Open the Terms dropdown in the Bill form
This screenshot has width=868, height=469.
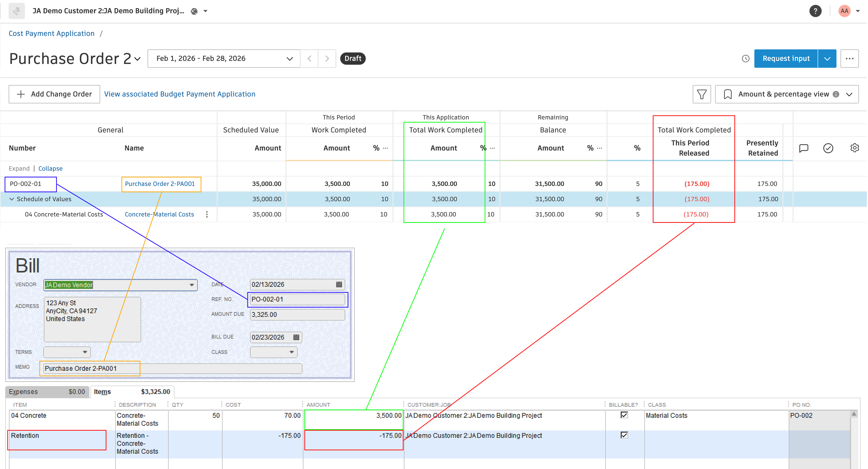85,352
